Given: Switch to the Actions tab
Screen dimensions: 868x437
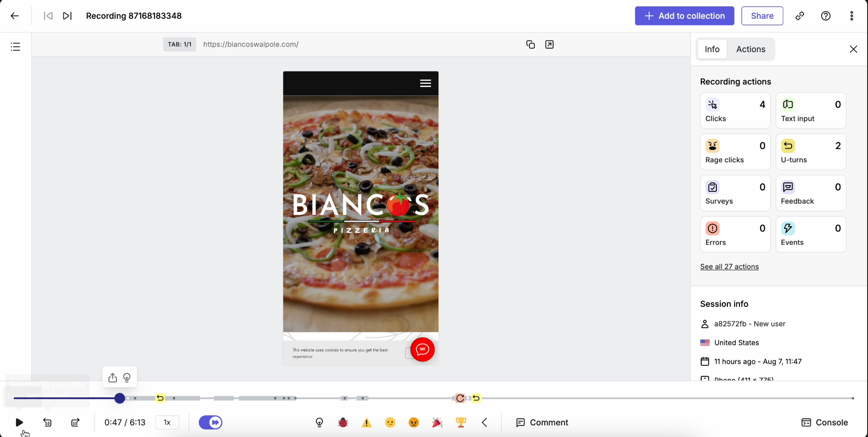Looking at the screenshot, I should [751, 49].
